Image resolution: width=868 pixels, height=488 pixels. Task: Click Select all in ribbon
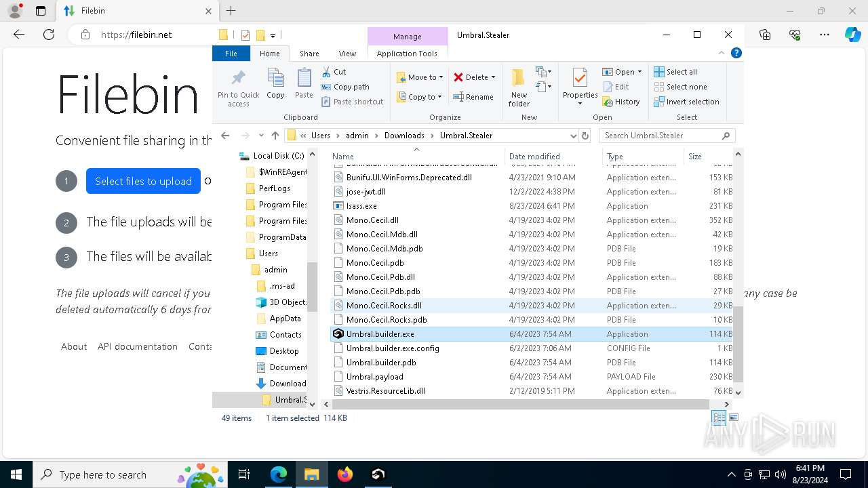point(675,72)
